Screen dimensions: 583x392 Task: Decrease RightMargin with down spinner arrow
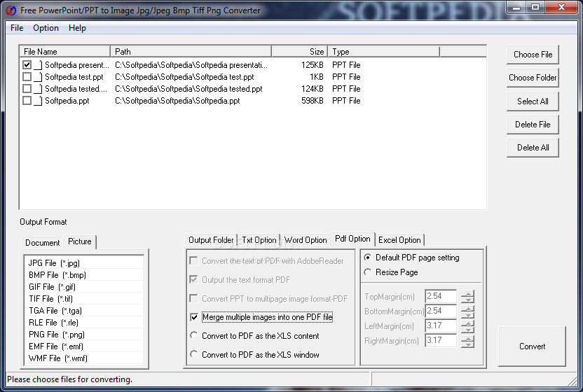(x=468, y=344)
